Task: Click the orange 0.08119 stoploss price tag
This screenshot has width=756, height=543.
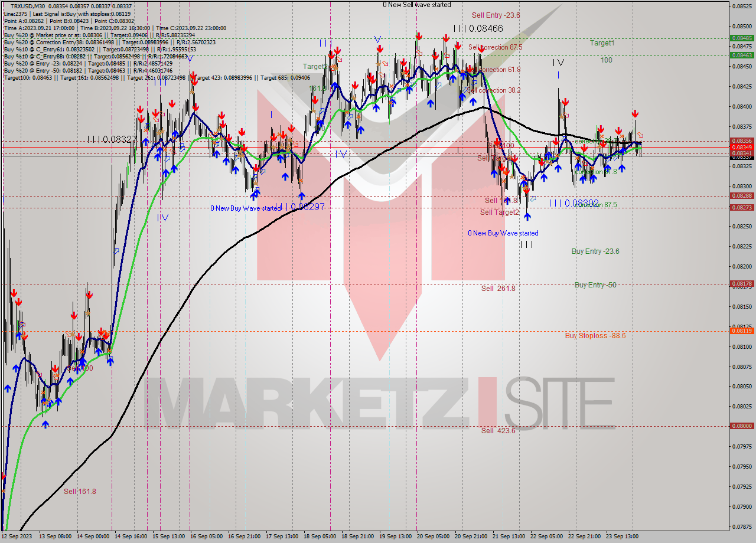Action: (x=742, y=331)
